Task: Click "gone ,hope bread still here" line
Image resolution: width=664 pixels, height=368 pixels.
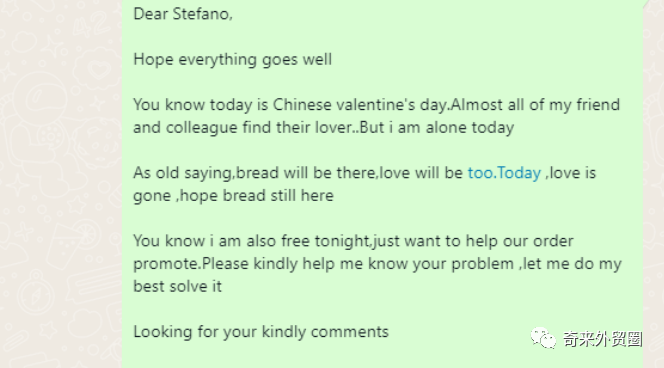Action: [x=233, y=196]
